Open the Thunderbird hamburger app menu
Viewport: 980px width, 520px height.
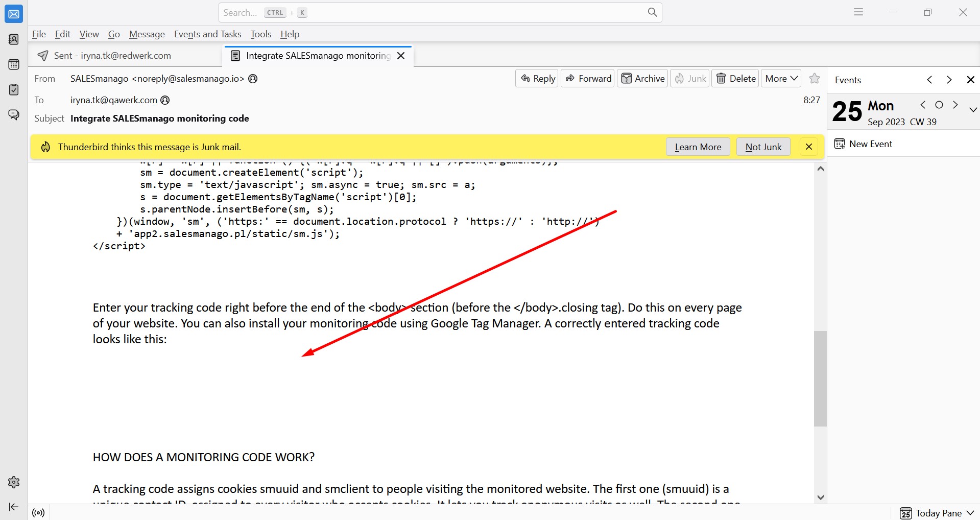tap(858, 12)
